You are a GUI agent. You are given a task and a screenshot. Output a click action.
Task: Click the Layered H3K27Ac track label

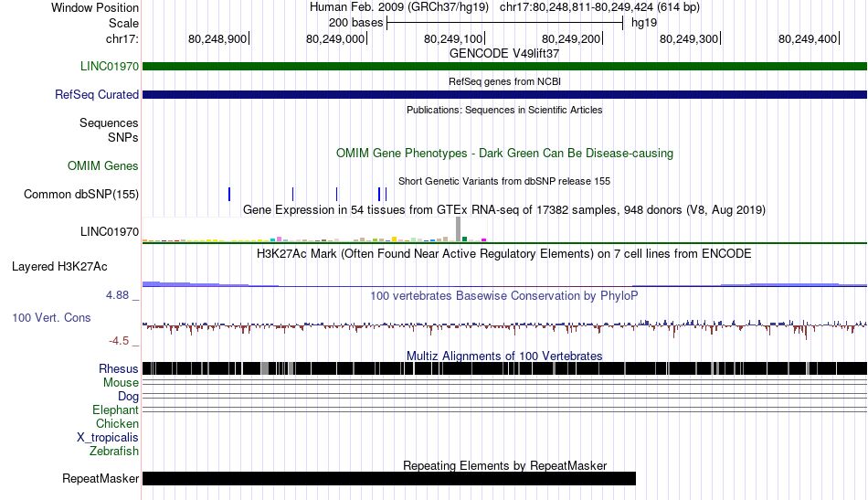[59, 267]
